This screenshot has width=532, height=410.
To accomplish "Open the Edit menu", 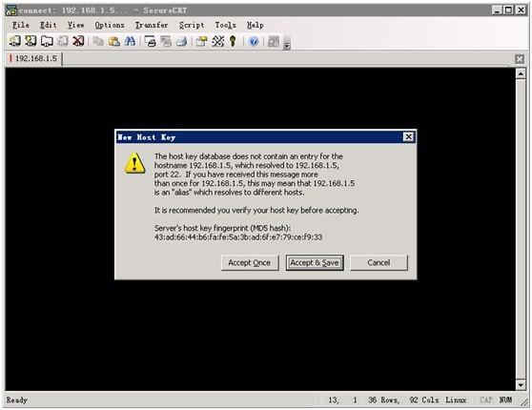I will (x=49, y=25).
